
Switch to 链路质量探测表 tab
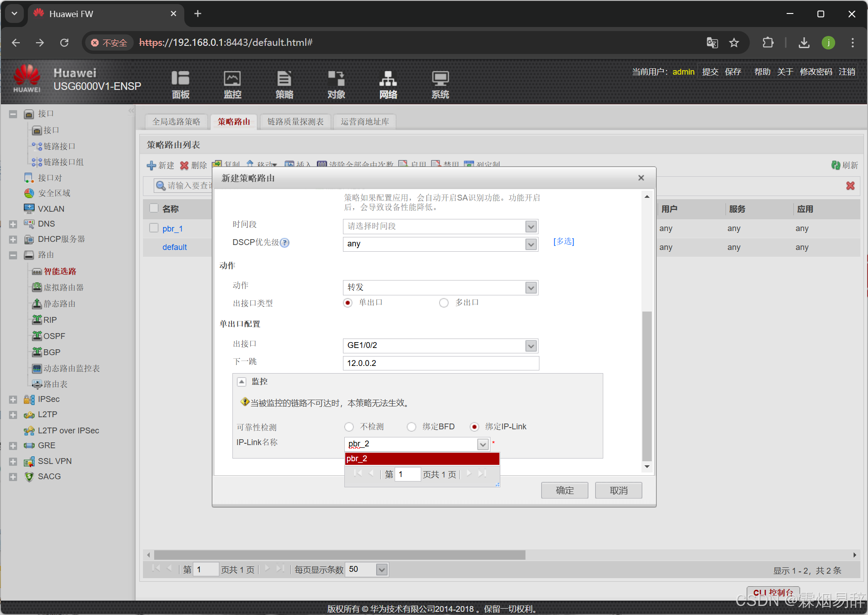[295, 122]
